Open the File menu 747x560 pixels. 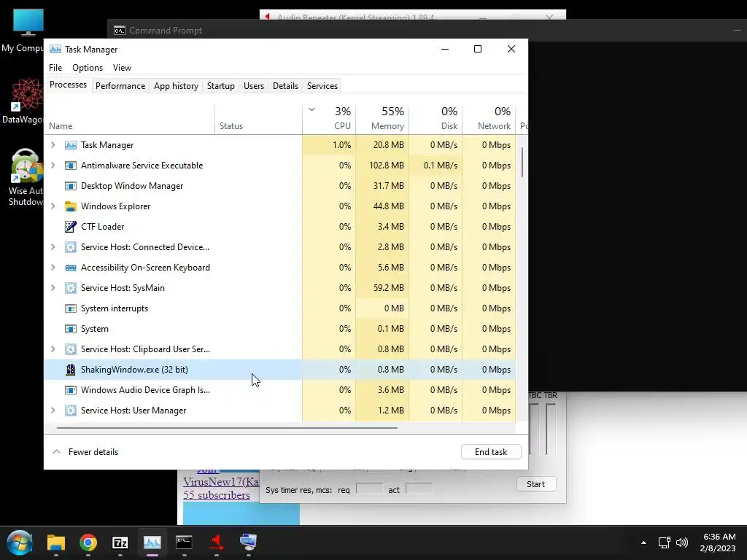[55, 68]
